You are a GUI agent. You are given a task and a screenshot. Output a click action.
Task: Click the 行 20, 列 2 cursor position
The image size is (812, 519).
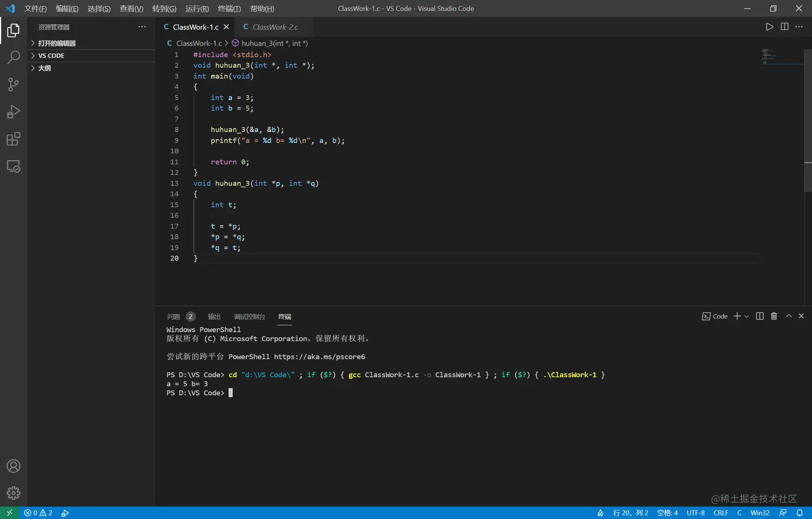click(630, 513)
